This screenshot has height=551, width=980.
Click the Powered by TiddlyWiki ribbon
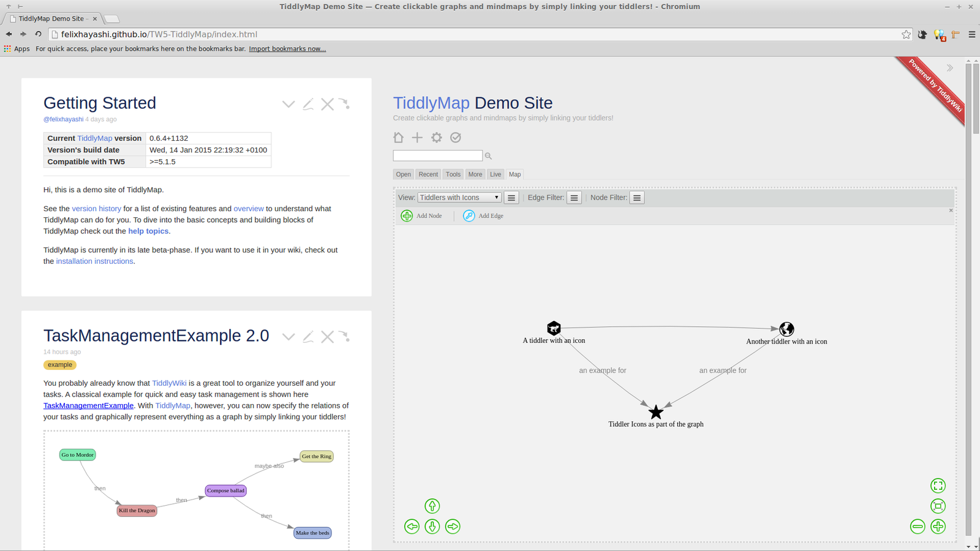click(935, 86)
